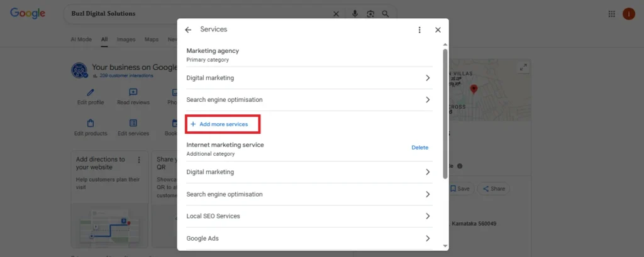This screenshot has width=644, height=257.
Task: Click the Marketing agency primary category heading
Action: (213, 51)
